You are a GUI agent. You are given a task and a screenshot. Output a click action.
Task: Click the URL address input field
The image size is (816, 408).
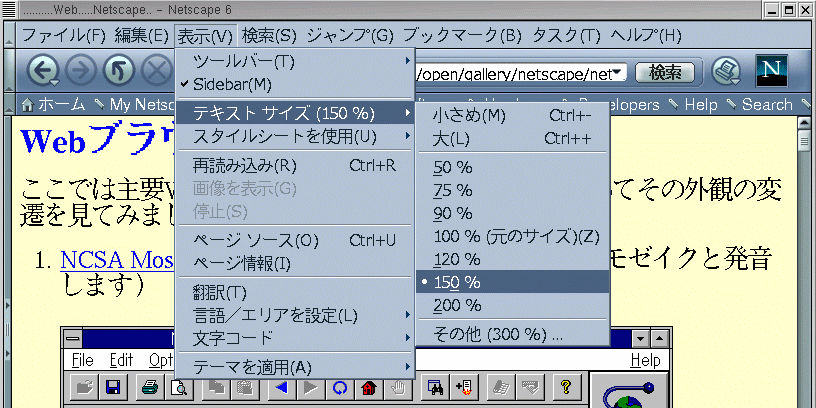click(513, 73)
